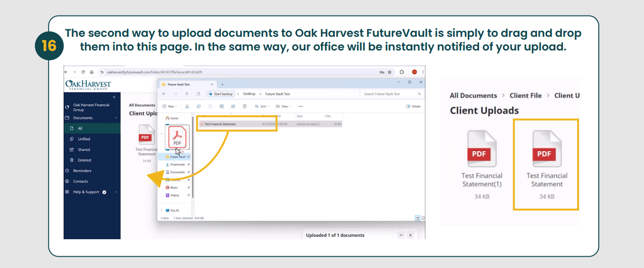Screen dimensions: 644x268
Task: Select Oak Harvest Financial Group in the sidebar
Action: [92, 107]
